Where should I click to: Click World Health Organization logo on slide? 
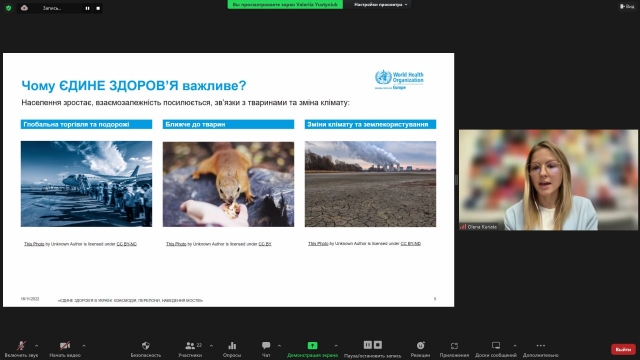[399, 80]
